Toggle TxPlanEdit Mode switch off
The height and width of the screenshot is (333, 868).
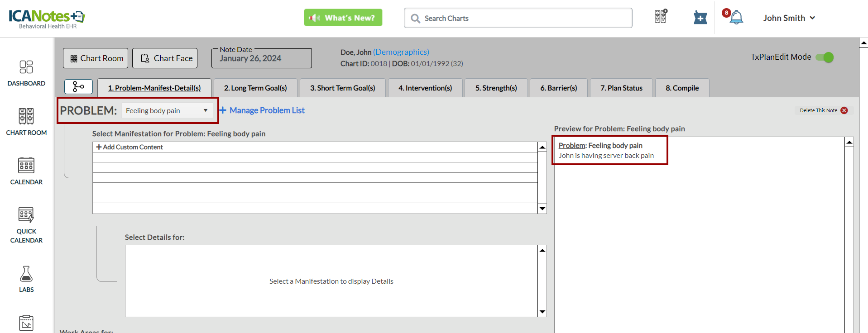coord(825,57)
